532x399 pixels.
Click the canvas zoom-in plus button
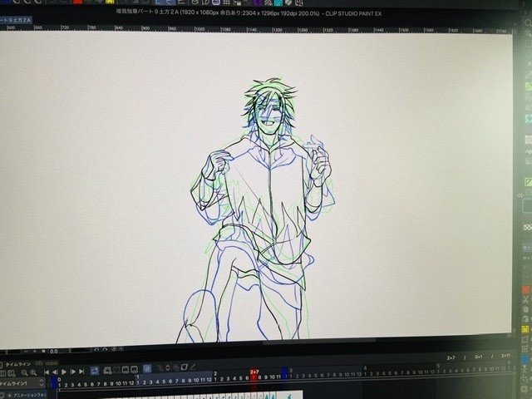point(35,351)
